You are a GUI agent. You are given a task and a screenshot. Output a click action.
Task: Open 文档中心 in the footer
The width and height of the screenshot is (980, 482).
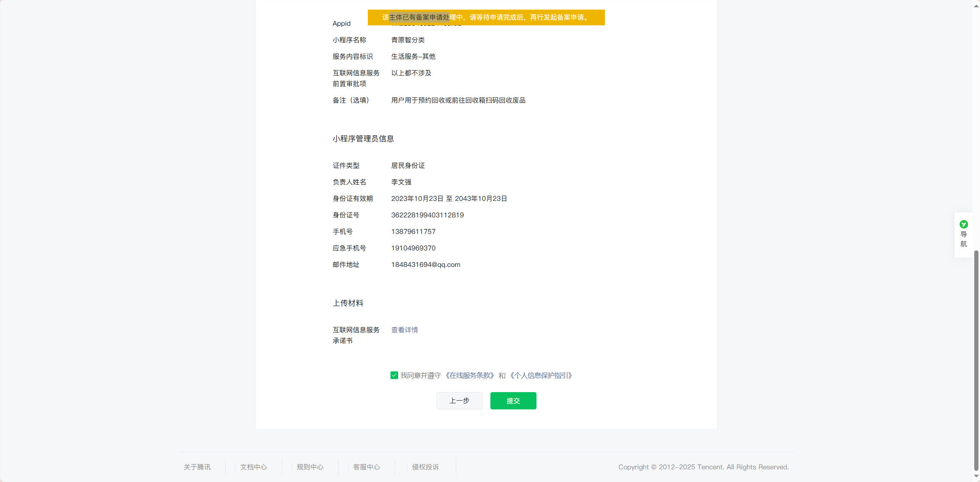(253, 467)
